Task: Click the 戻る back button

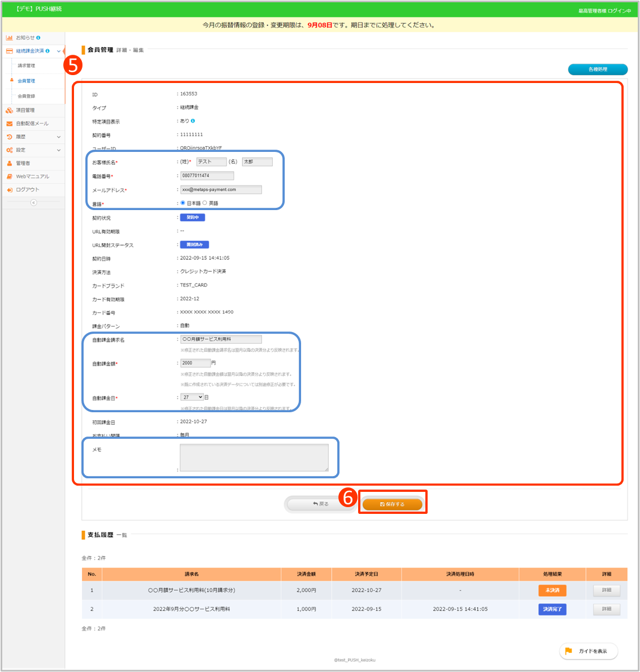Action: pyautogui.click(x=320, y=504)
